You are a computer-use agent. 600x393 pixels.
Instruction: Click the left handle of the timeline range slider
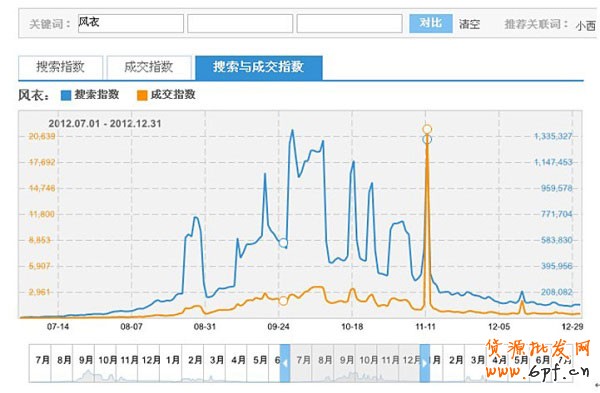click(285, 363)
